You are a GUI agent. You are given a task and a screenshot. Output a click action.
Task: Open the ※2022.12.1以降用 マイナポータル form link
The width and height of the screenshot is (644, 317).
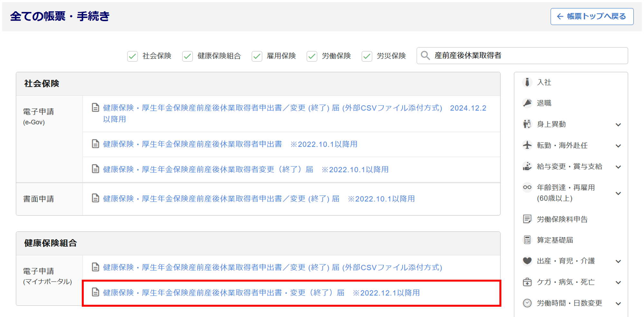pyautogui.click(x=261, y=293)
